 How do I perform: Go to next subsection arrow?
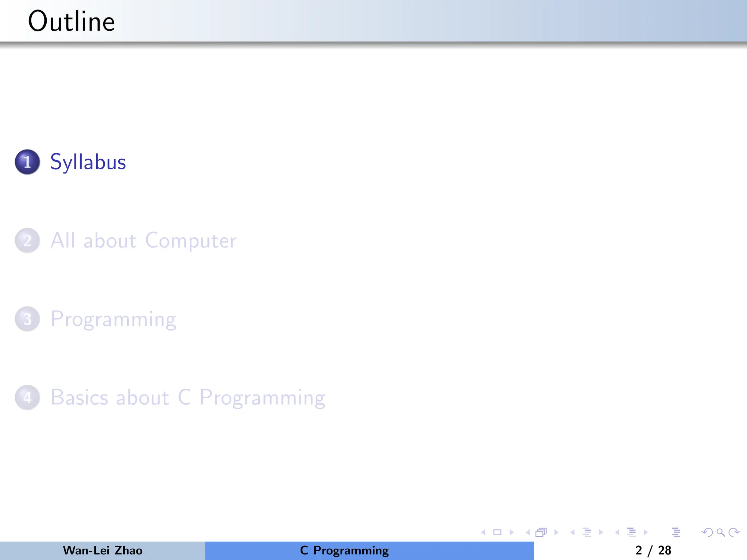pyautogui.click(x=601, y=532)
